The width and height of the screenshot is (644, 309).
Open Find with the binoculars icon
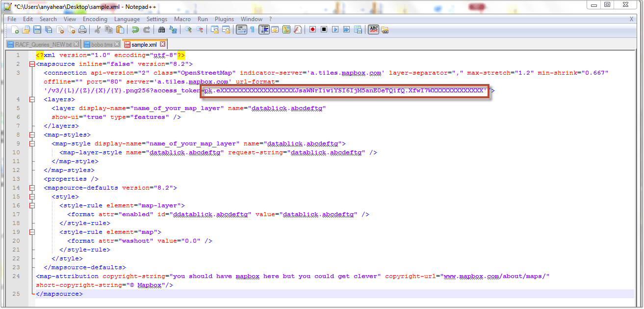pos(161,29)
